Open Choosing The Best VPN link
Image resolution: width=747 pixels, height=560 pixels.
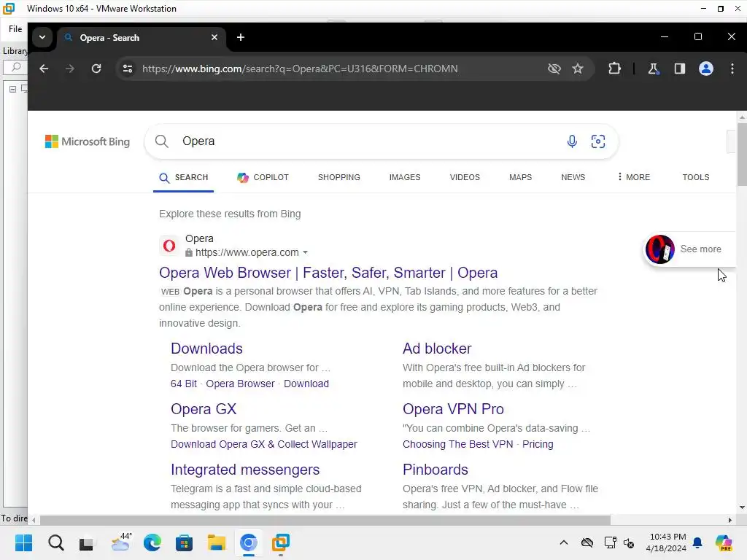(458, 444)
